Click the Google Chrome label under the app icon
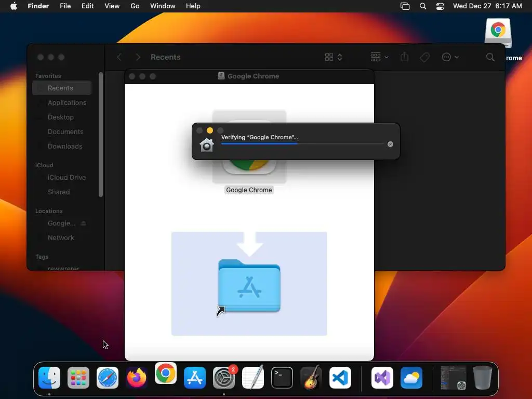This screenshot has width=532, height=399. coord(249,190)
